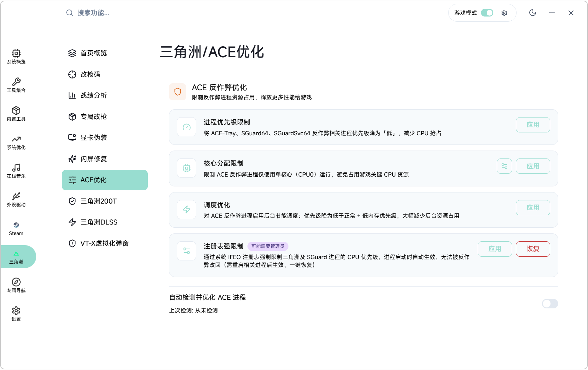Click the ACE 反作弊优化 heading
This screenshot has width=588, height=370.
(220, 87)
